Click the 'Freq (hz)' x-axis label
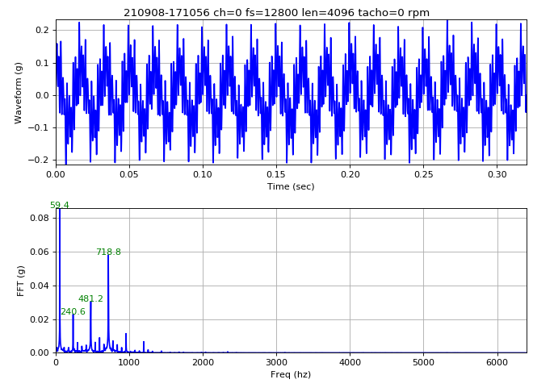The height and width of the screenshot is (392, 554). point(291,374)
